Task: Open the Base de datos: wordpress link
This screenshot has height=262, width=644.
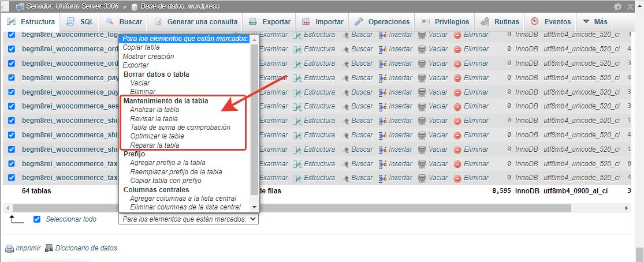Action: point(180,6)
